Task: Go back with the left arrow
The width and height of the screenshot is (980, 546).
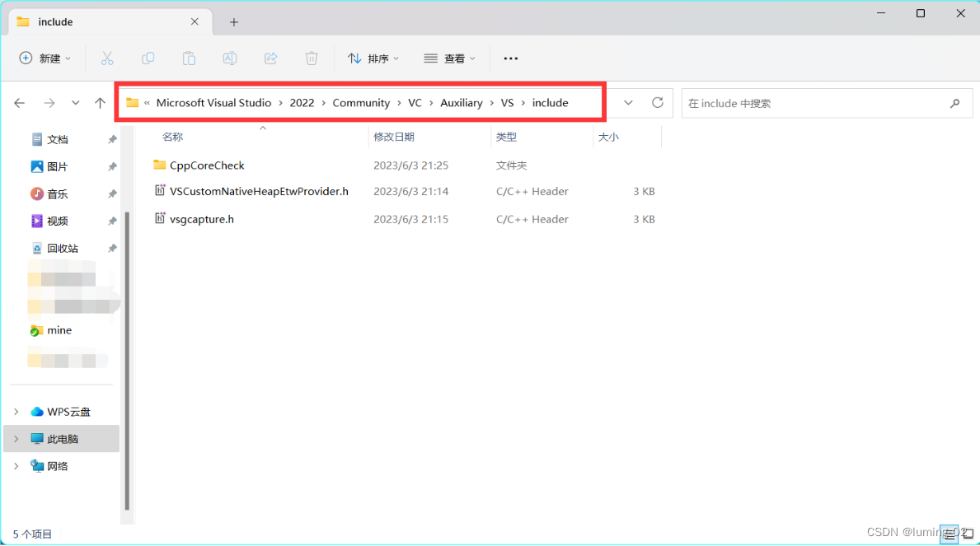Action: (20, 103)
